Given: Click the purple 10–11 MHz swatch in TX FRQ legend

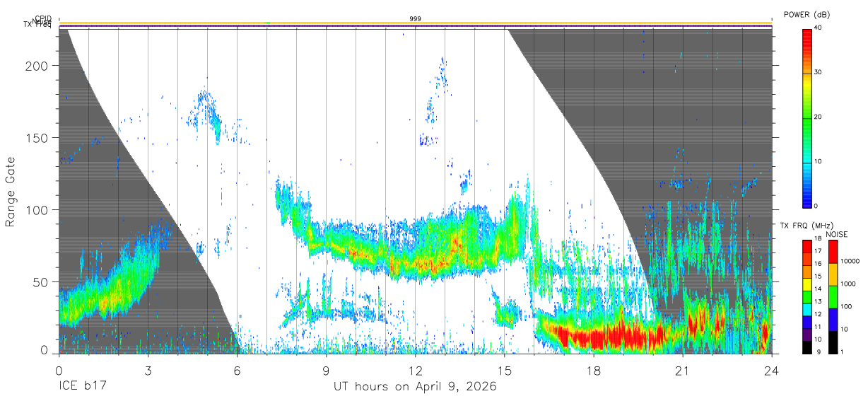Looking at the screenshot, I should pyautogui.click(x=807, y=334).
